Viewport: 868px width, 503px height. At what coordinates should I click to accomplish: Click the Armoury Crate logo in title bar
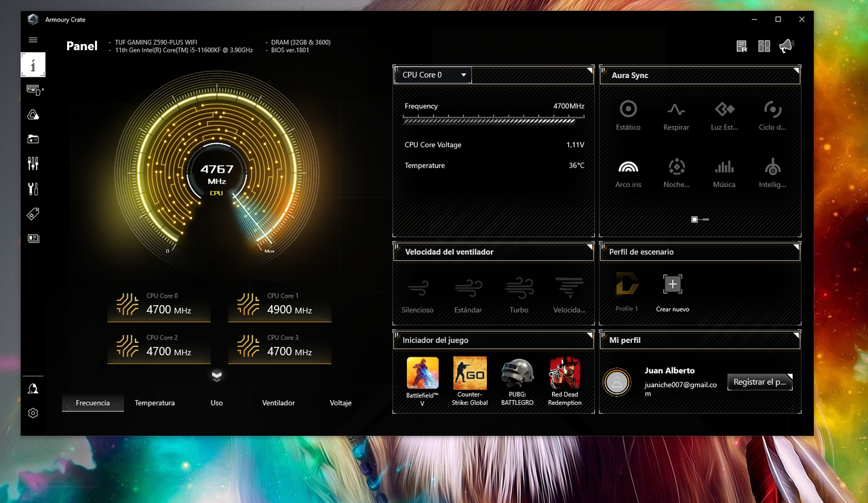(x=33, y=20)
